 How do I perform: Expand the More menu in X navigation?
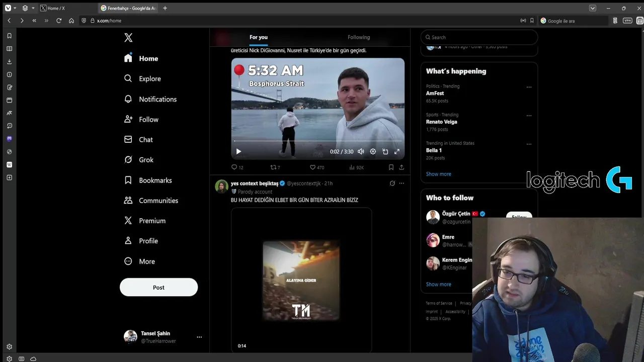(139, 261)
